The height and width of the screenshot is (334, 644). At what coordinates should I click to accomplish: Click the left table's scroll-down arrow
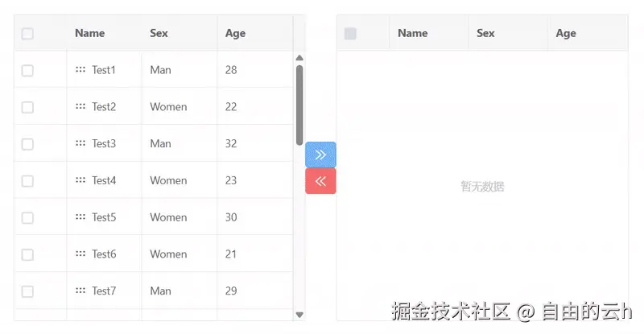coord(299,315)
